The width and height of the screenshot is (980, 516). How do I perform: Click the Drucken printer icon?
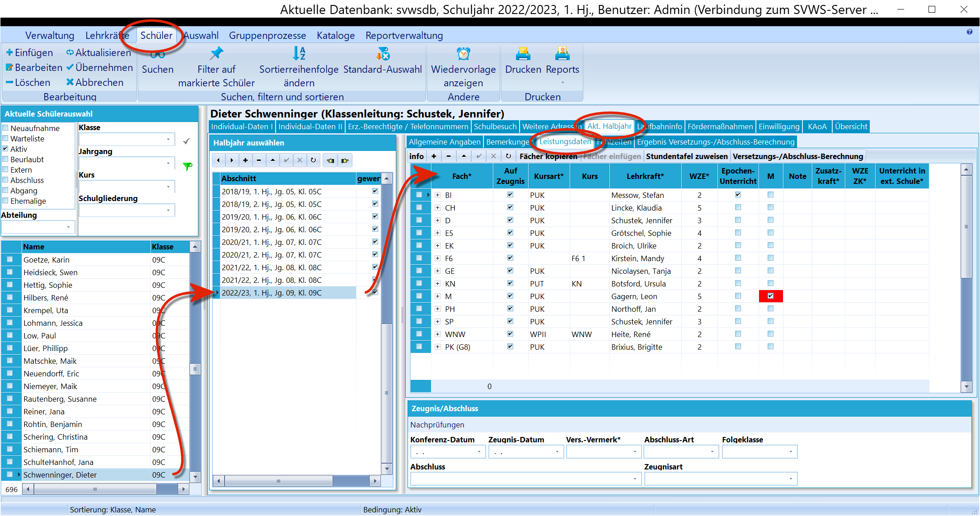[x=523, y=54]
